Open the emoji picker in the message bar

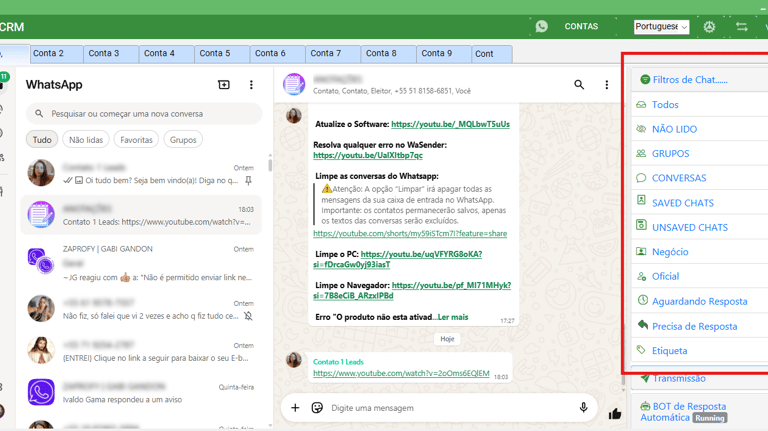(x=317, y=407)
